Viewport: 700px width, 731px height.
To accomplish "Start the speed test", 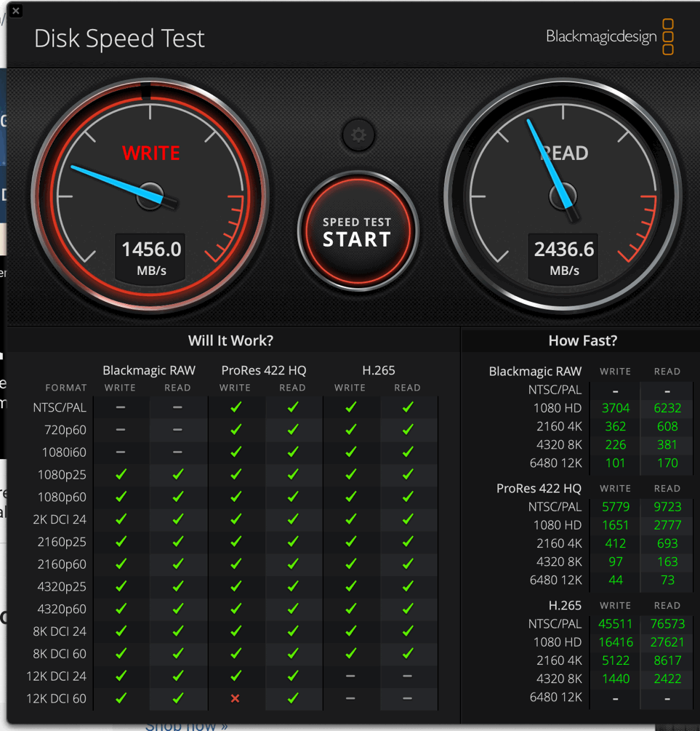I will pos(358,231).
